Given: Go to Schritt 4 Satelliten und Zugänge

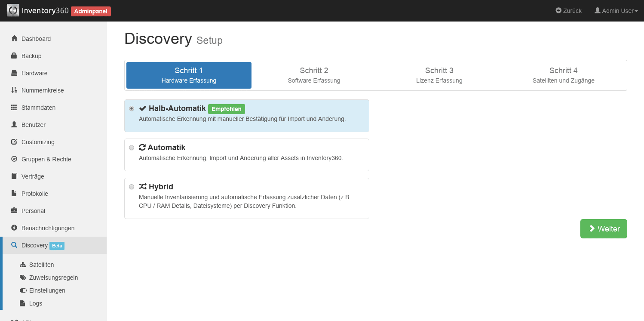Looking at the screenshot, I should pyautogui.click(x=563, y=75).
